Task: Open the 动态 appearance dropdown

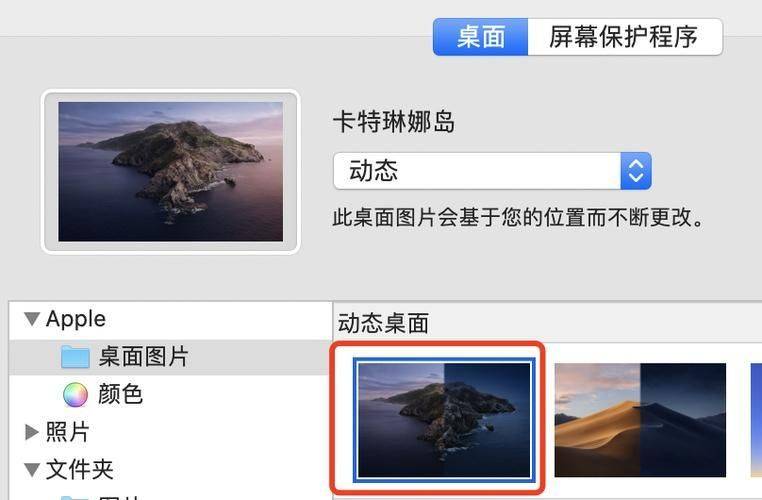Action: click(x=492, y=171)
